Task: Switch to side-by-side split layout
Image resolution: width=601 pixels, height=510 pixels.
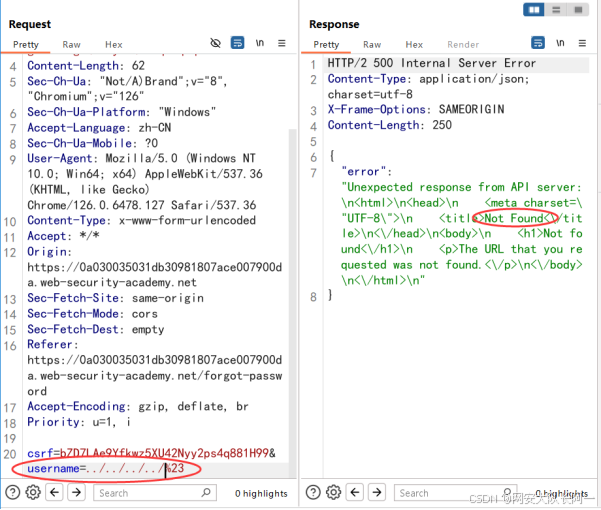Action: click(535, 10)
